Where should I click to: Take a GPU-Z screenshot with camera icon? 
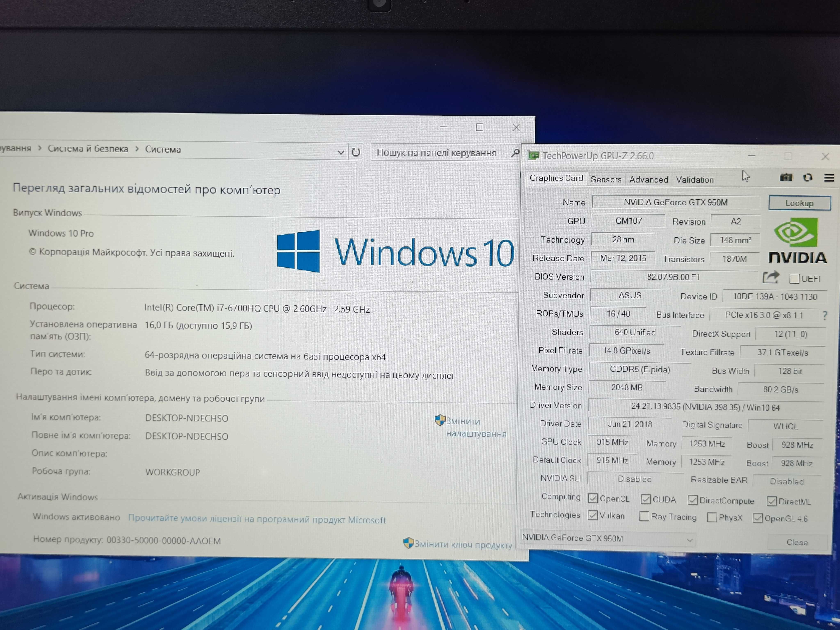(x=786, y=177)
